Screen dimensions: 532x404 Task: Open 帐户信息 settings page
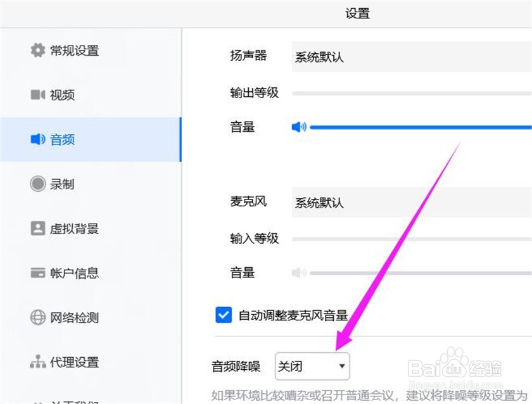coord(74,274)
